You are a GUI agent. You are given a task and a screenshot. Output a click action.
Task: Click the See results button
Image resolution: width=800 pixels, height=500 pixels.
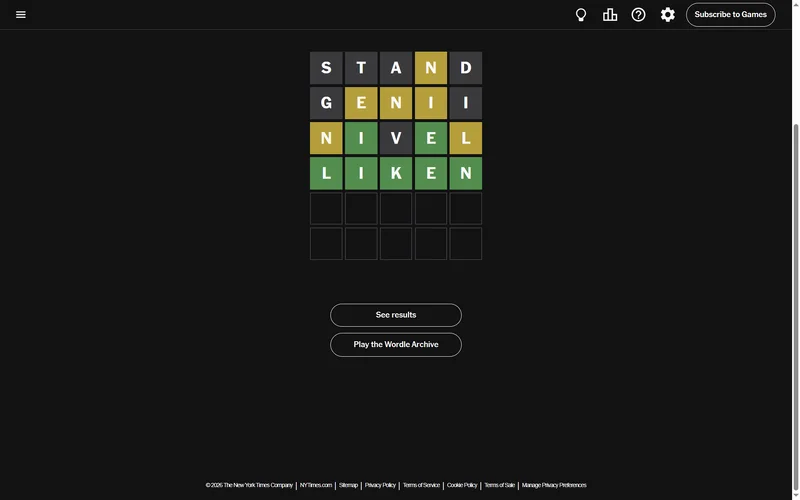396,315
